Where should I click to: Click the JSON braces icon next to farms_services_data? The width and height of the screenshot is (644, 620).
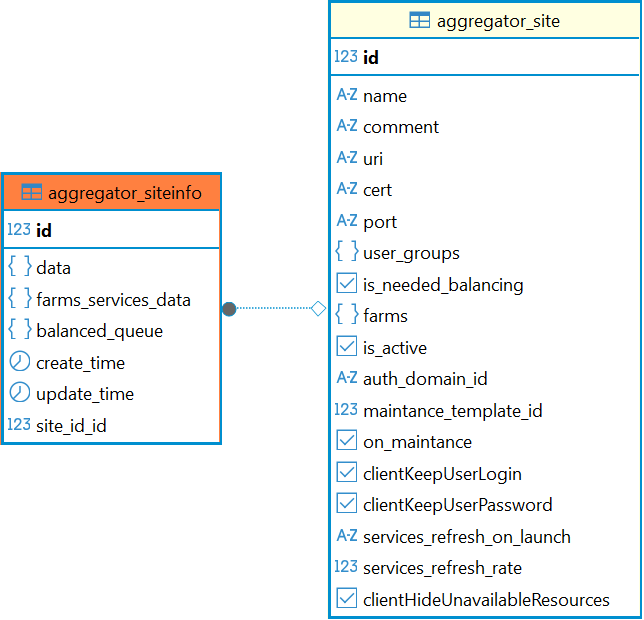coord(19,299)
